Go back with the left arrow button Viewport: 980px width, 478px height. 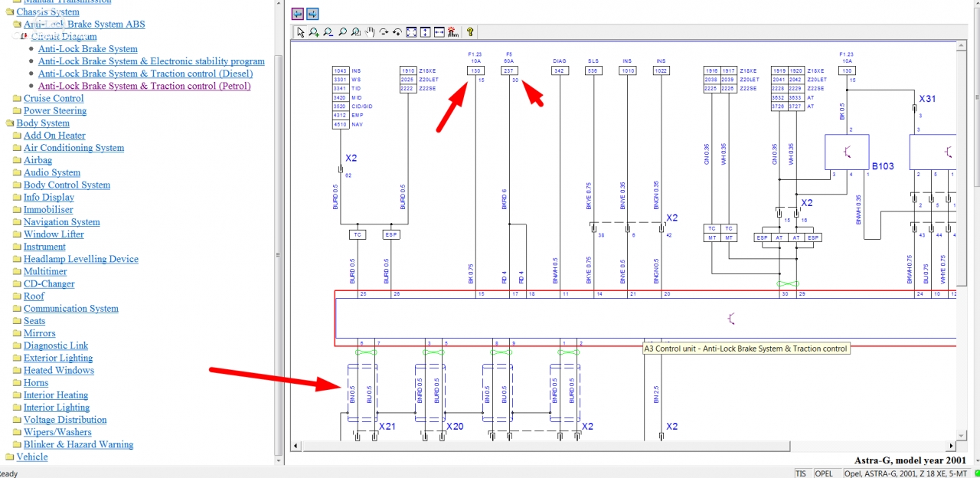[x=298, y=14]
